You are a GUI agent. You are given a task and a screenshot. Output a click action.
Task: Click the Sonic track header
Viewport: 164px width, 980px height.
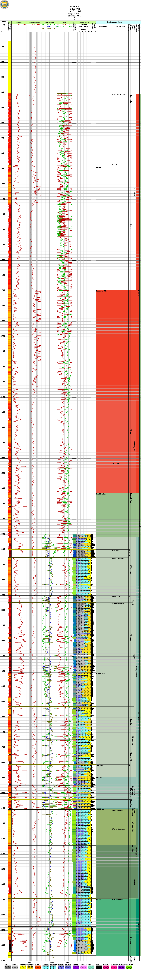click(65, 22)
